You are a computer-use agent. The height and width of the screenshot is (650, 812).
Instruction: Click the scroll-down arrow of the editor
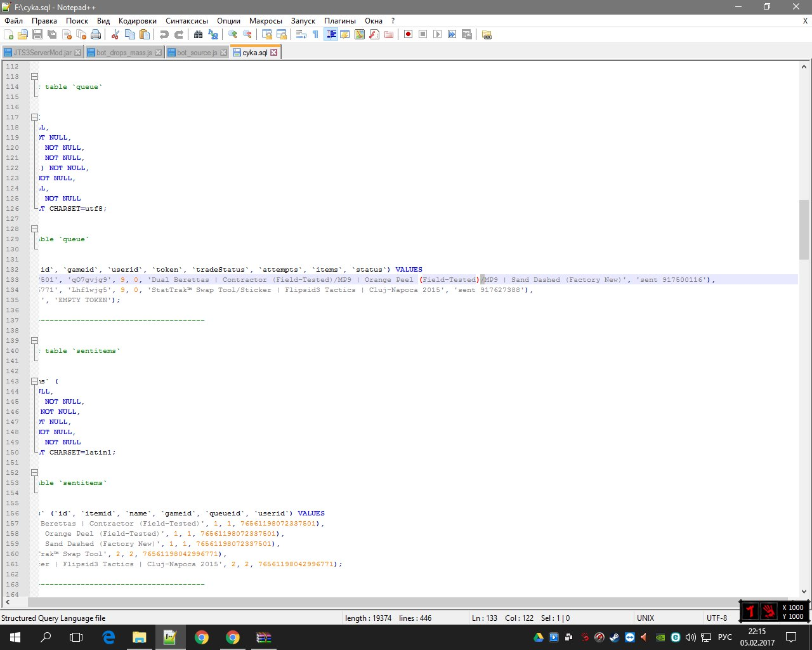[x=804, y=592]
